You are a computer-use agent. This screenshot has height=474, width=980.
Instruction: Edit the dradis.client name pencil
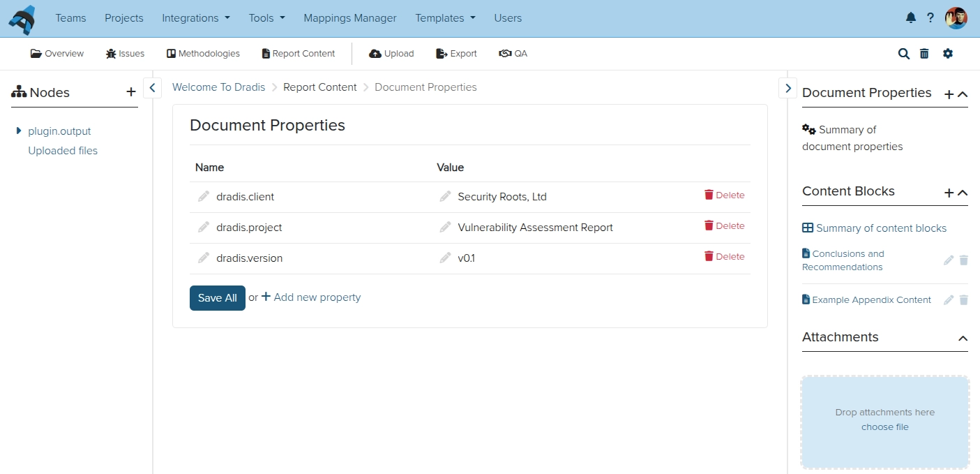tap(204, 197)
